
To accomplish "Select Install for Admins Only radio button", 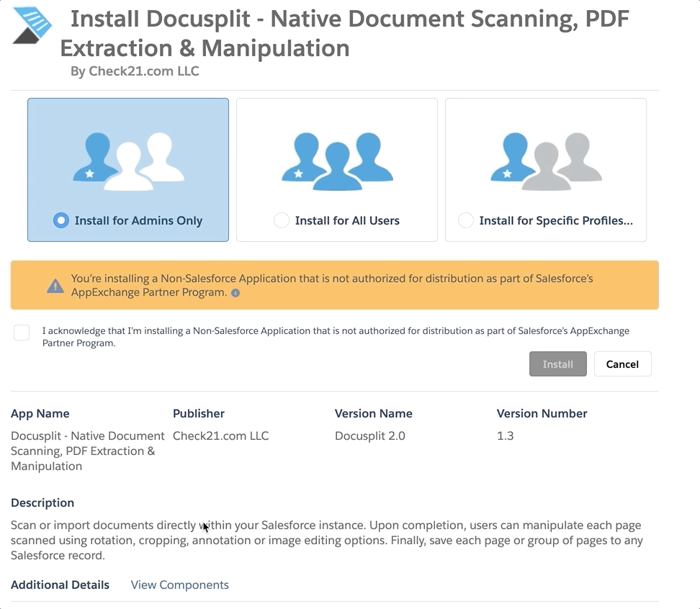I will tap(61, 220).
